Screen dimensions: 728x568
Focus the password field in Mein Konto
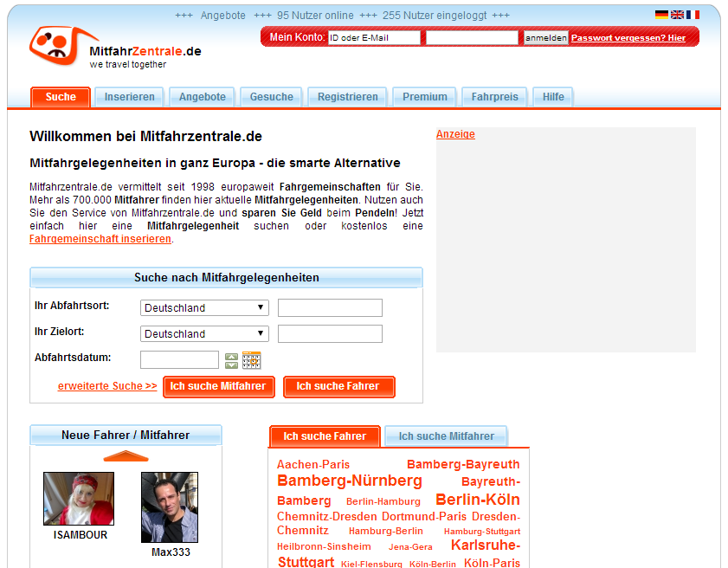pyautogui.click(x=472, y=37)
